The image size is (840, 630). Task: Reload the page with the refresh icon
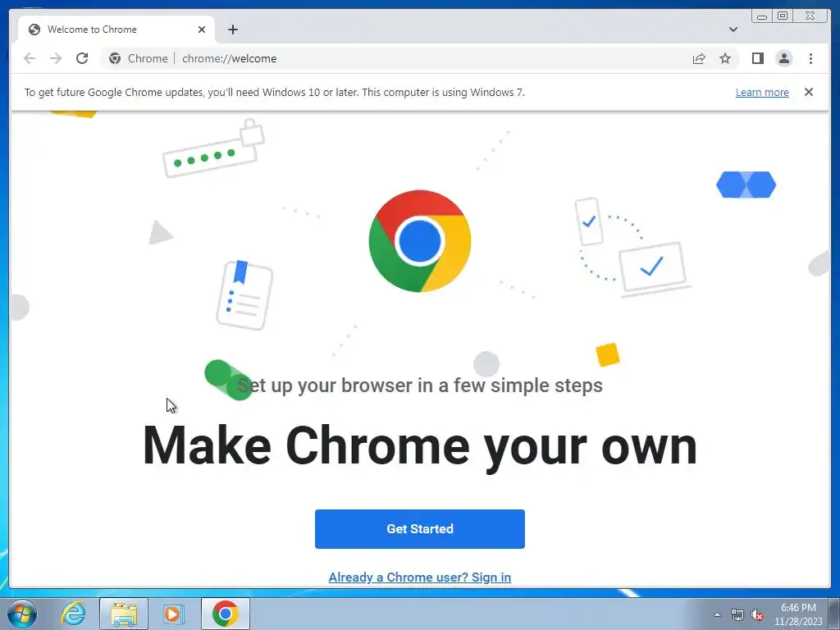(82, 58)
